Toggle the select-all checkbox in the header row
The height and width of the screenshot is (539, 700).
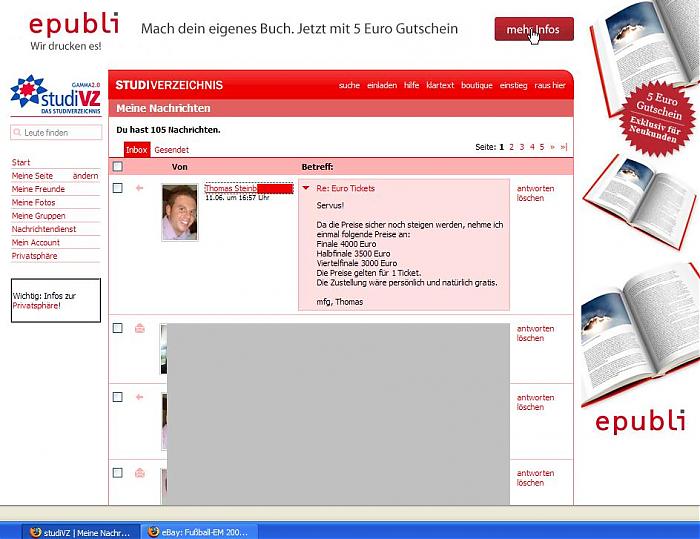(117, 167)
